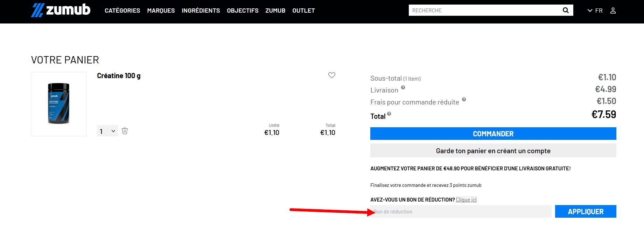Open the CATÉGORIES menu

click(x=122, y=11)
